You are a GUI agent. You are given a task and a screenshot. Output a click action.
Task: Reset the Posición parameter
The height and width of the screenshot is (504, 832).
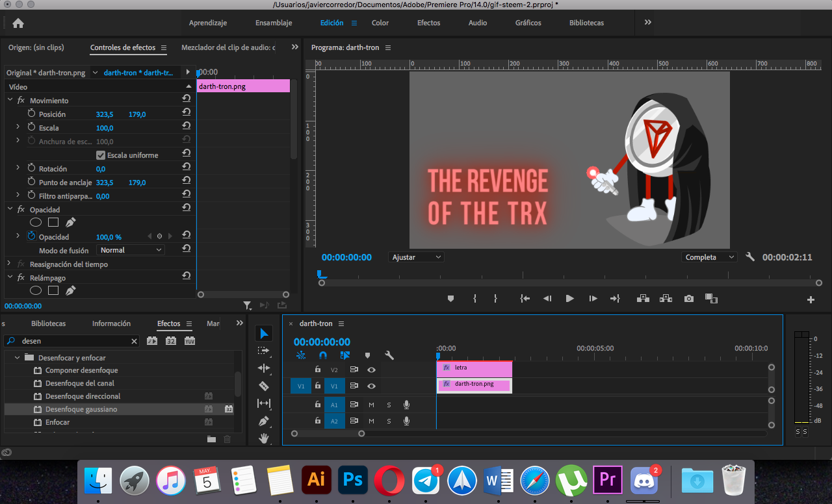pyautogui.click(x=186, y=112)
